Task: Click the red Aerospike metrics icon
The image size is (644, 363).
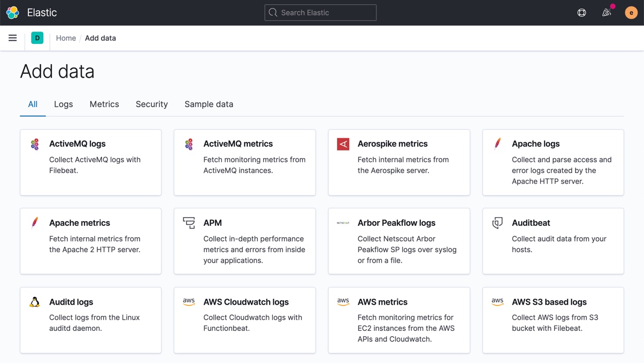Action: point(343,144)
